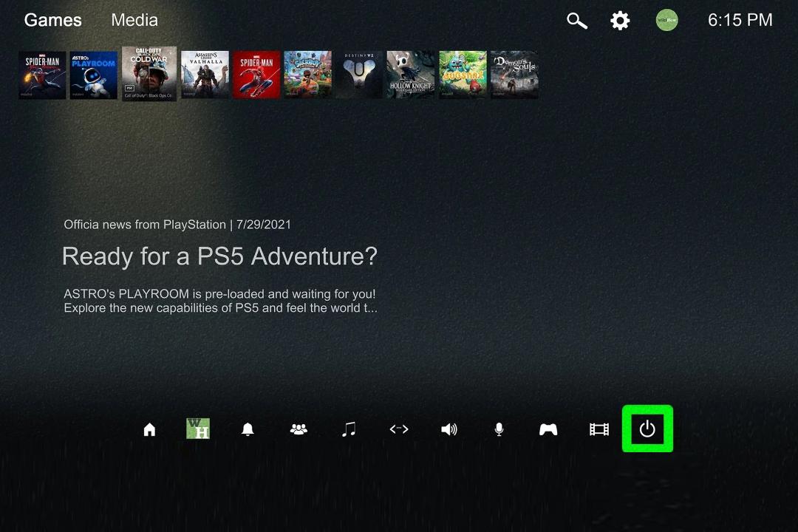Click the Official news from PlayStation line
Screen dimensions: 798x532
[x=177, y=225]
